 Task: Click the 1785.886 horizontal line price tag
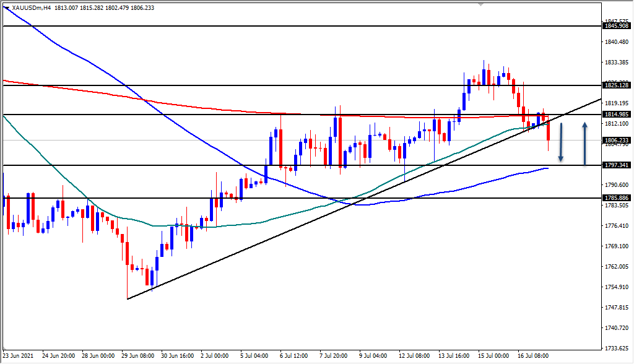tap(617, 197)
